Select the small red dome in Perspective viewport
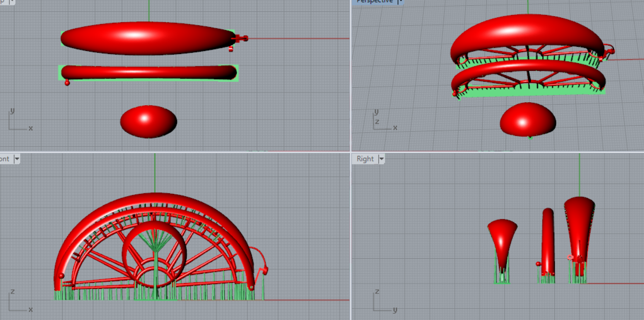644x320 pixels. tap(528, 120)
